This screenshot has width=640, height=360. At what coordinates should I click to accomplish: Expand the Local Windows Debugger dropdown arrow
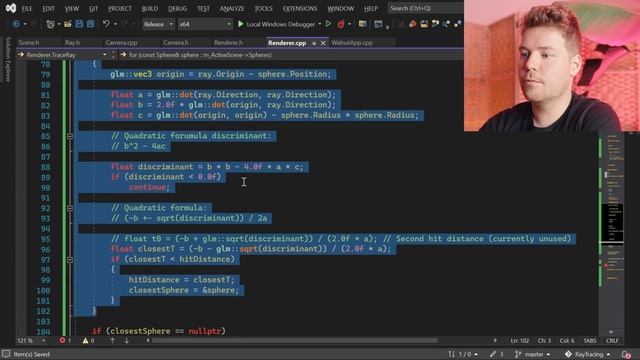320,24
